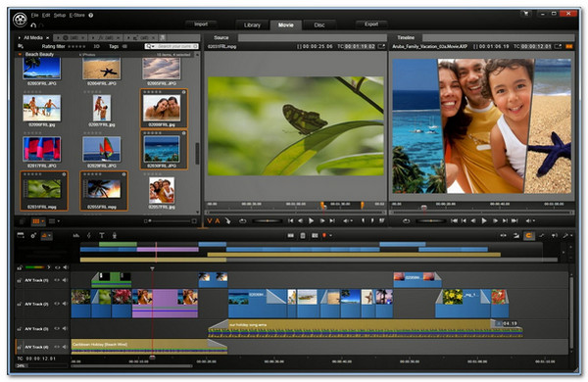Screen dimensions: 588x382
Task: Click the send to timeline arrow icon
Action: tap(227, 221)
